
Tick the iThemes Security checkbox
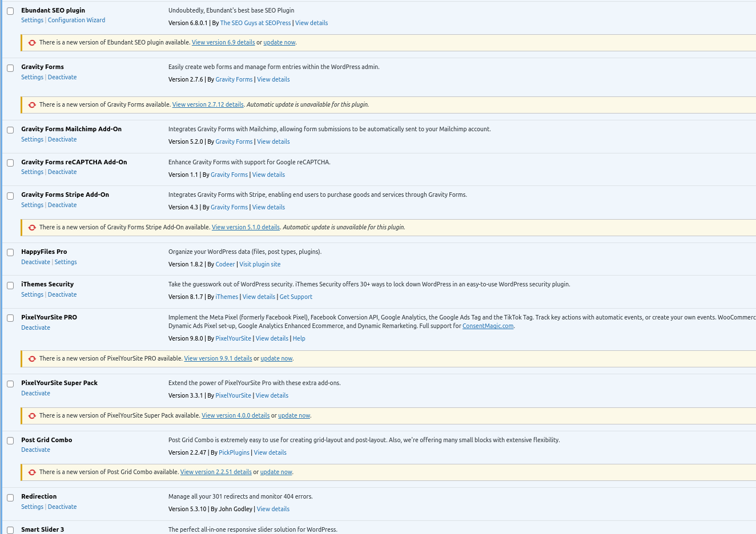coord(10,285)
